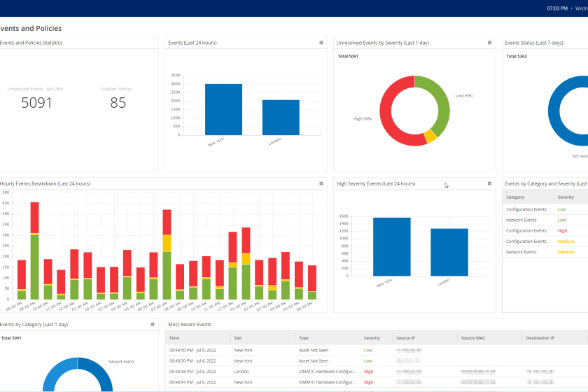This screenshot has width=588, height=392.
Task: Click the Severity header in Events by Category and Severity
Action: pyautogui.click(x=566, y=197)
